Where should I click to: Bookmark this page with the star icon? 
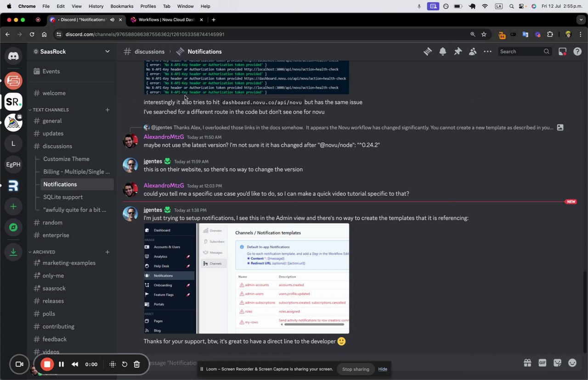click(x=484, y=34)
